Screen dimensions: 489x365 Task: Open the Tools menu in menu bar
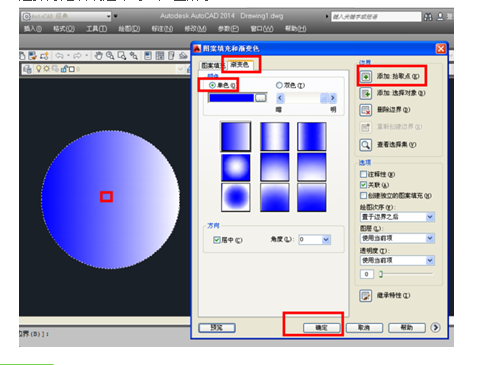(x=97, y=29)
